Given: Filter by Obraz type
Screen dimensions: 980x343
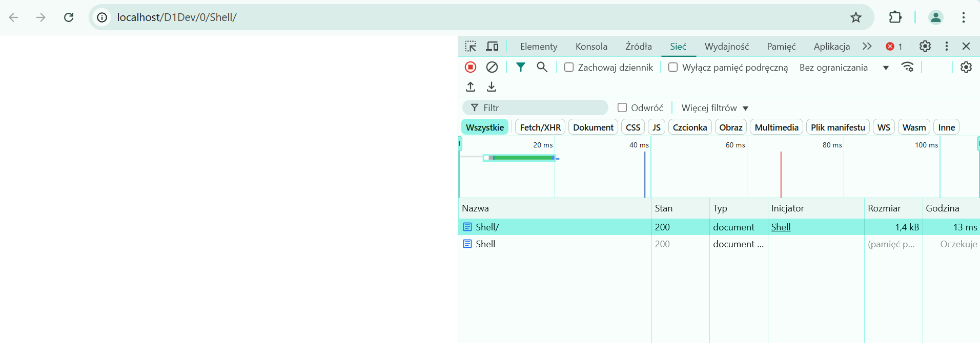Looking at the screenshot, I should tap(731, 127).
